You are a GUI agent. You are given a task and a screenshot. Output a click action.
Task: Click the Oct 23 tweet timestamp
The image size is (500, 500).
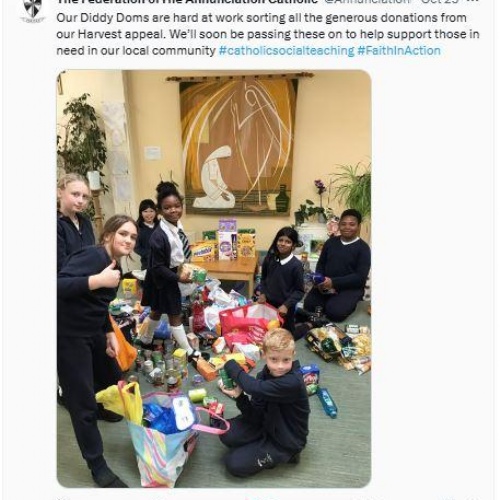(440, 2)
